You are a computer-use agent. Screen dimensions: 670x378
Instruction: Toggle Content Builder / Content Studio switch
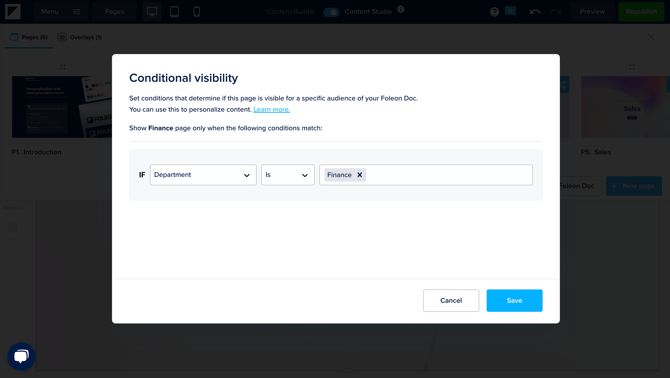[331, 12]
